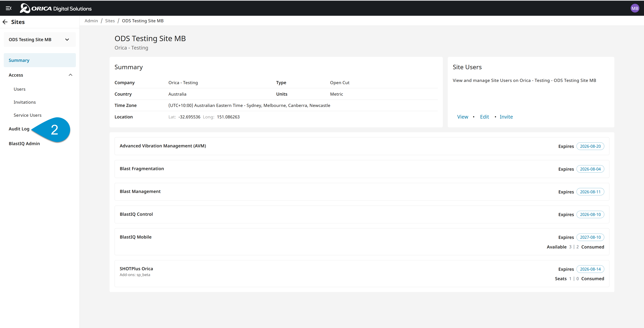
Task: Open the Invitations sidebar item
Action: (25, 102)
